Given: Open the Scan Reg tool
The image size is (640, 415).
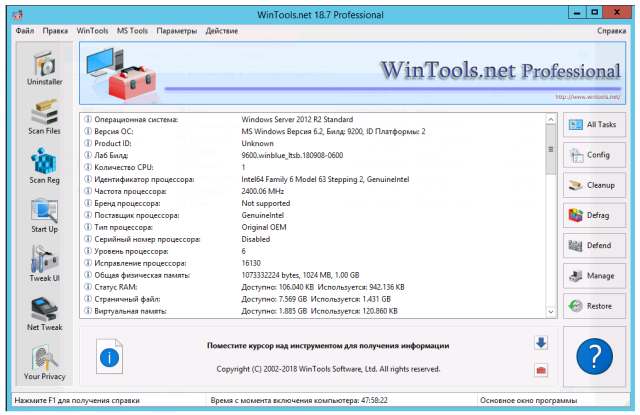Looking at the screenshot, I should [x=44, y=166].
